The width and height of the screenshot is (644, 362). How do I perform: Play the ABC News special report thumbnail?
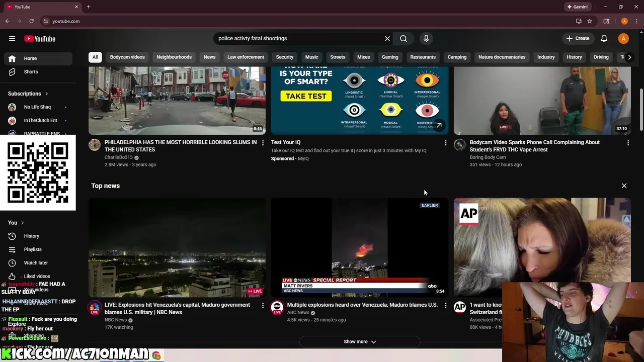(360, 247)
